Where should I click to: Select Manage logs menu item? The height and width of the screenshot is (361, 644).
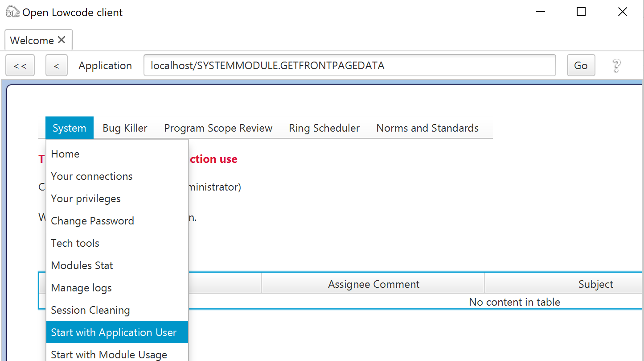click(81, 288)
